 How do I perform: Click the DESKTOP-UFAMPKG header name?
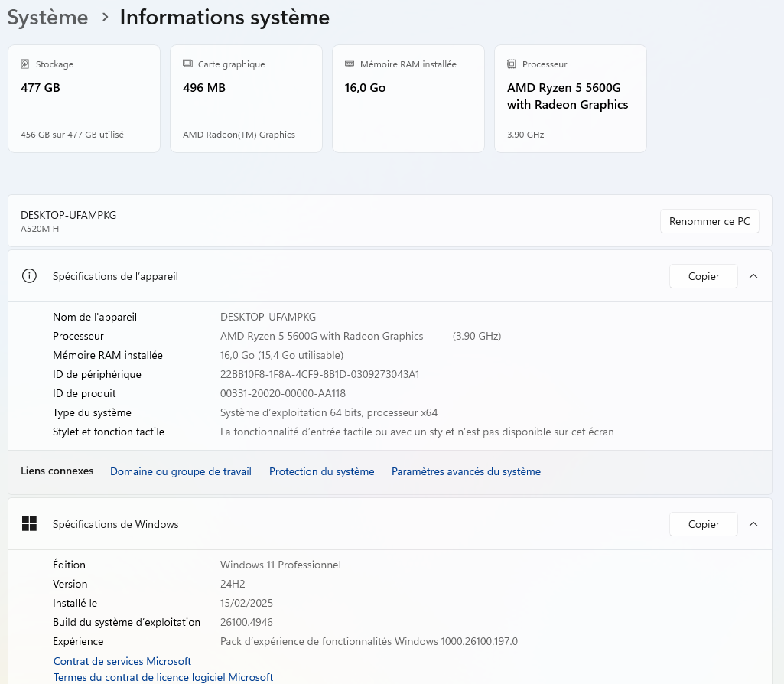(69, 215)
